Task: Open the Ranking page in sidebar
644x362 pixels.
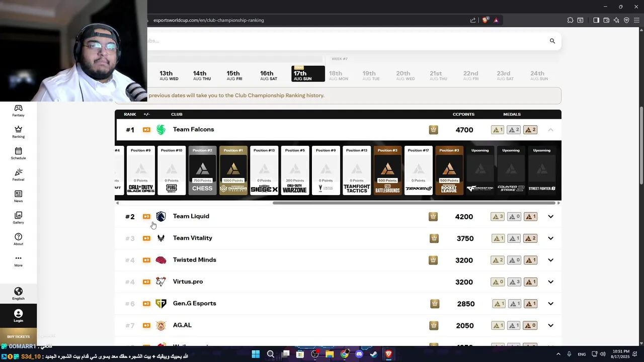Action: tap(18, 132)
